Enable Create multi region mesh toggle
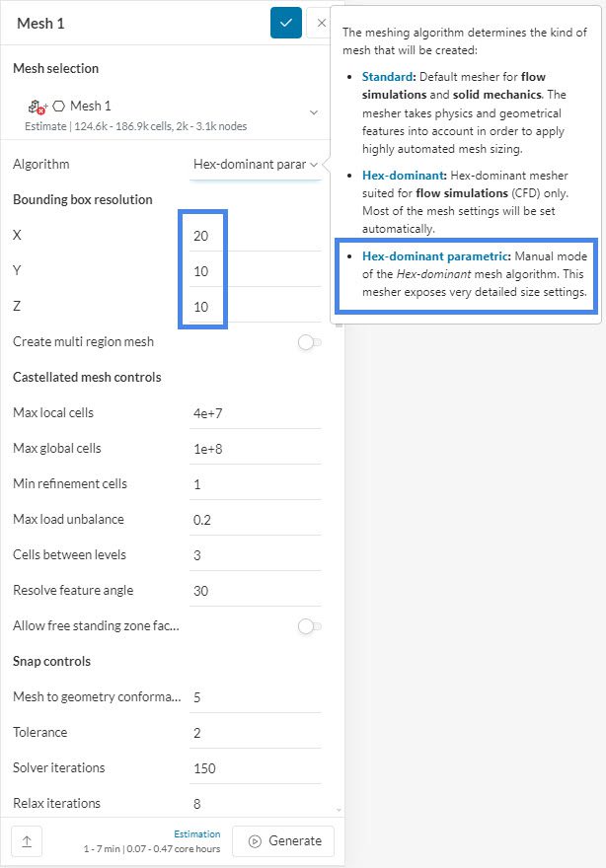 (309, 342)
